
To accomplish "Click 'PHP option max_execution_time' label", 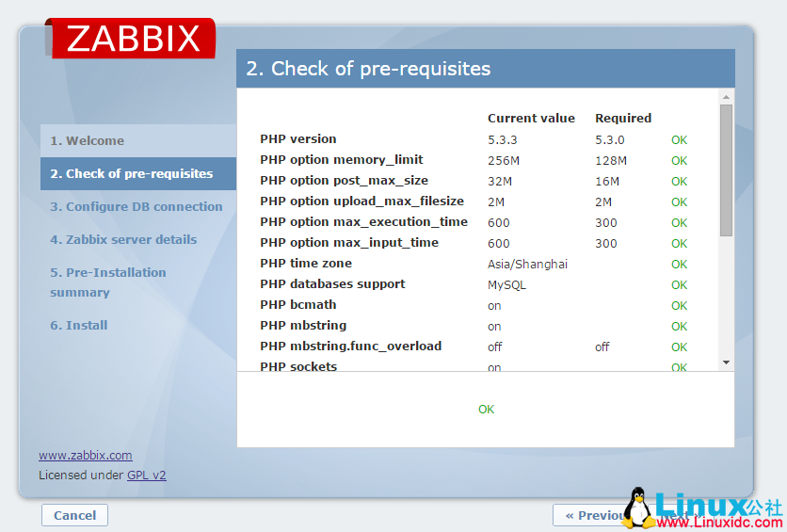I will pyautogui.click(x=364, y=221).
